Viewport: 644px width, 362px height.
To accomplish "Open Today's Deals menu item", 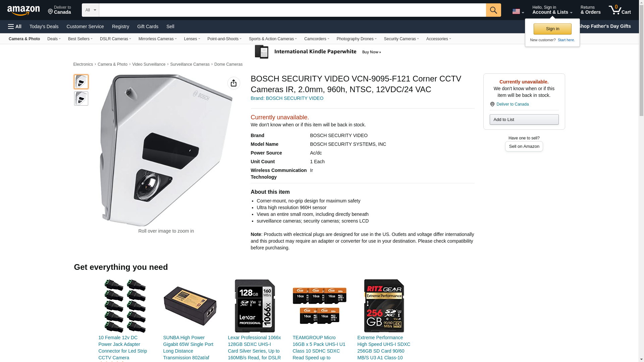I will click(x=44, y=26).
